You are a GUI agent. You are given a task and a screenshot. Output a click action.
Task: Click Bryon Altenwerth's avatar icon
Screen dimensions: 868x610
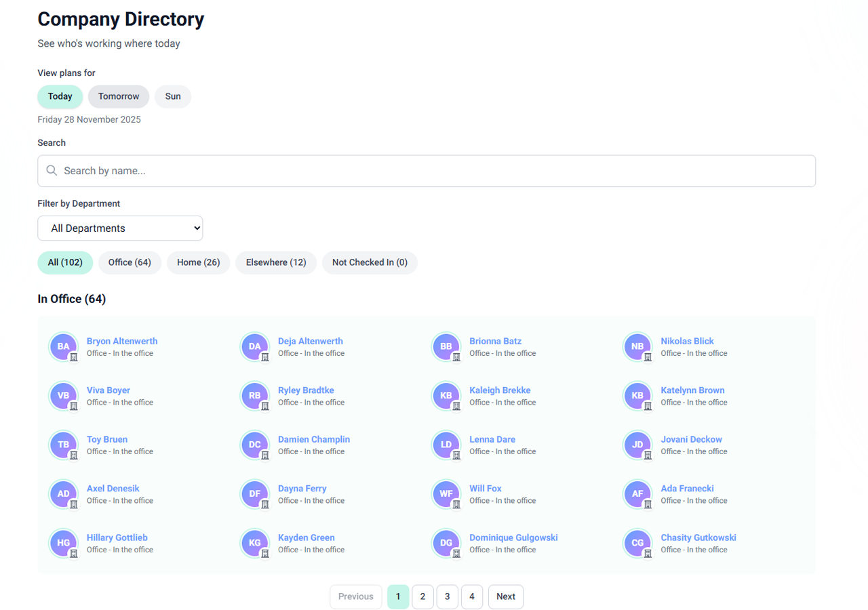coord(63,346)
